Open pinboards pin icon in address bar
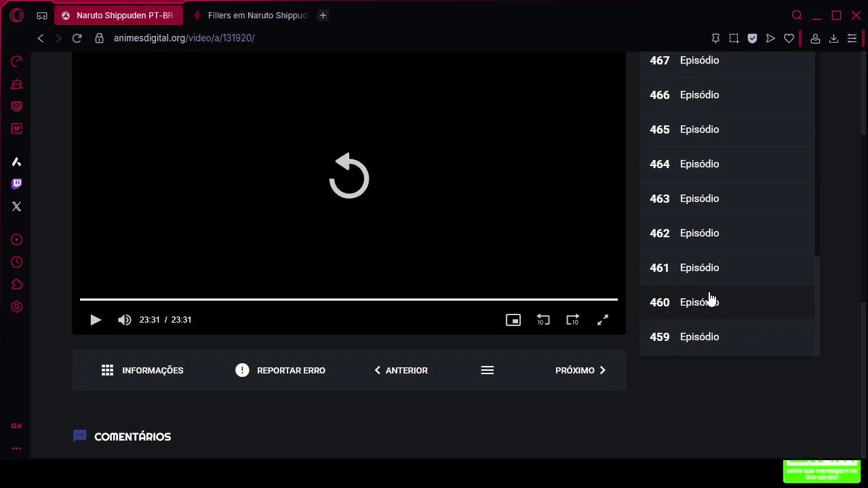Viewport: 868px width, 488px height. tap(715, 39)
